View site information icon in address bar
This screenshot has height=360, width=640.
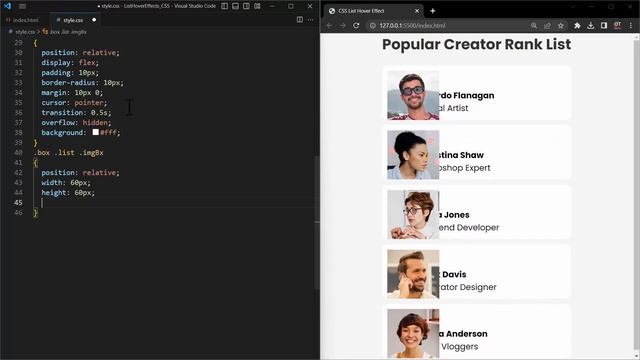click(x=372, y=25)
